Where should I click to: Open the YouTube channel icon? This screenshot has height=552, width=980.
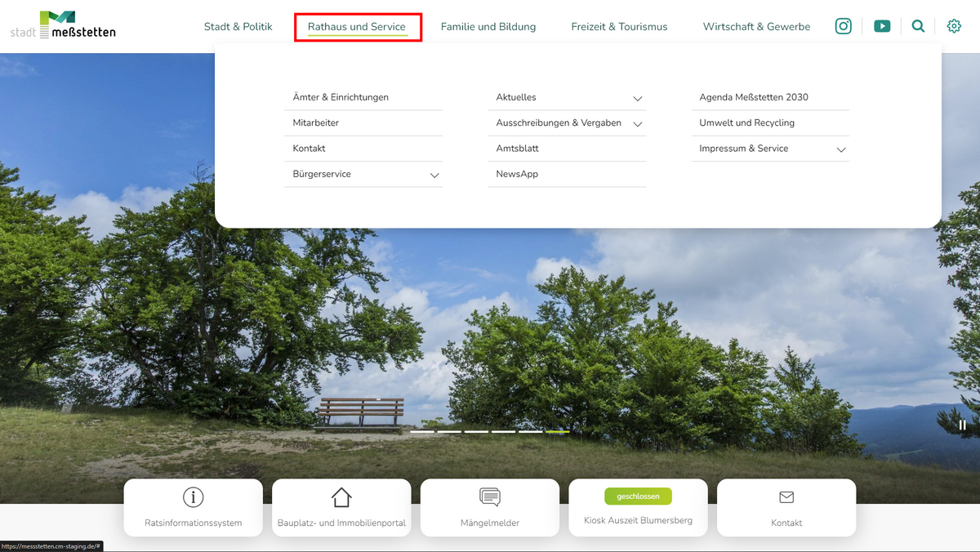coord(882,26)
